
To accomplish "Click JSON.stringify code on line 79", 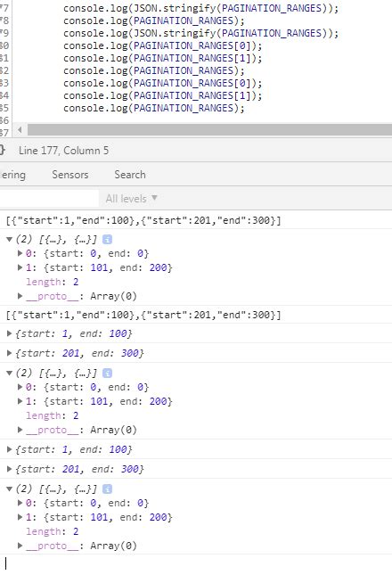I will pyautogui.click(x=200, y=33).
